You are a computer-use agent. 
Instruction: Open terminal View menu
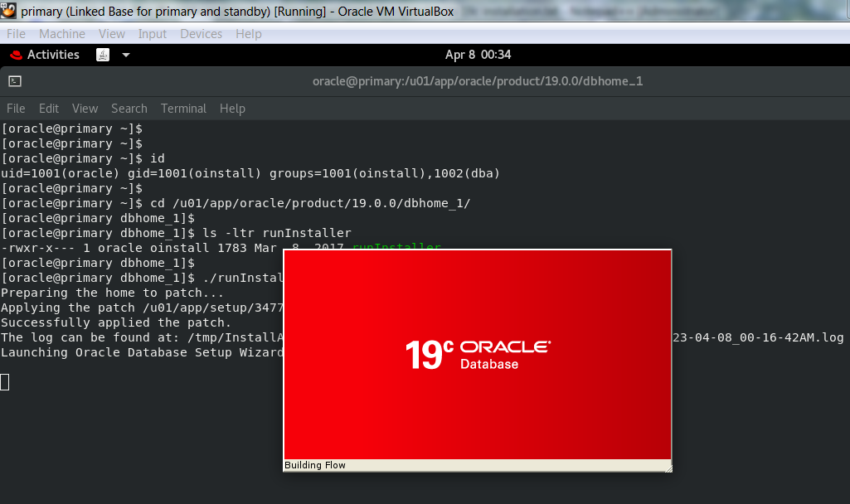[85, 109]
